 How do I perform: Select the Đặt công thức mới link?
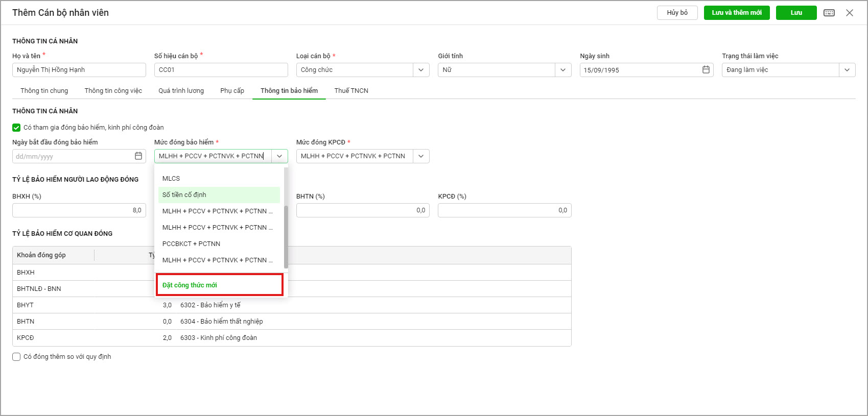[190, 285]
